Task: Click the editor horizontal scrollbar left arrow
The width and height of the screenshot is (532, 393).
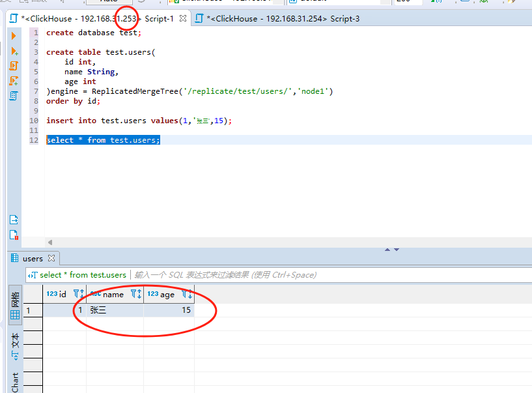Action: pos(50,242)
